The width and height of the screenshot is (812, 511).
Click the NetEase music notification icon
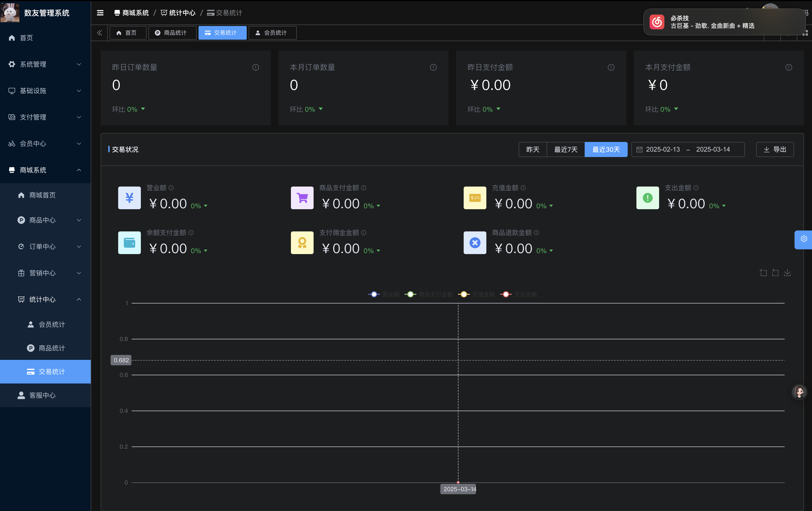(657, 22)
